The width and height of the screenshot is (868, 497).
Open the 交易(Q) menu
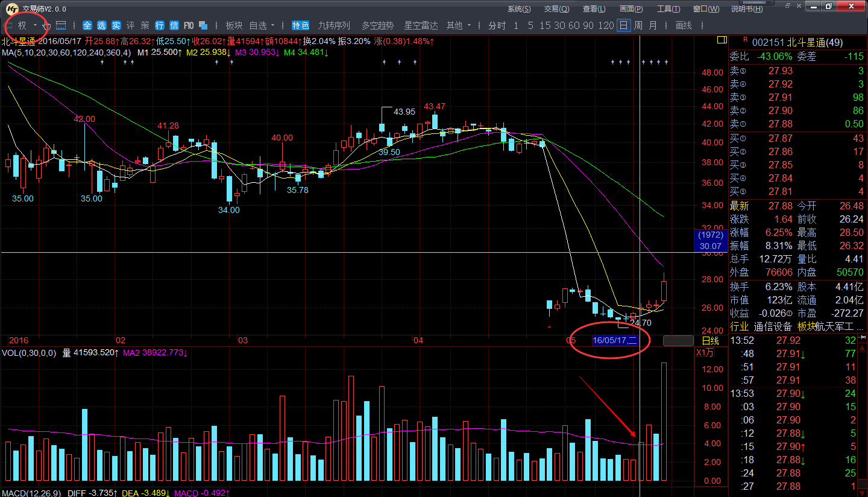pyautogui.click(x=556, y=9)
